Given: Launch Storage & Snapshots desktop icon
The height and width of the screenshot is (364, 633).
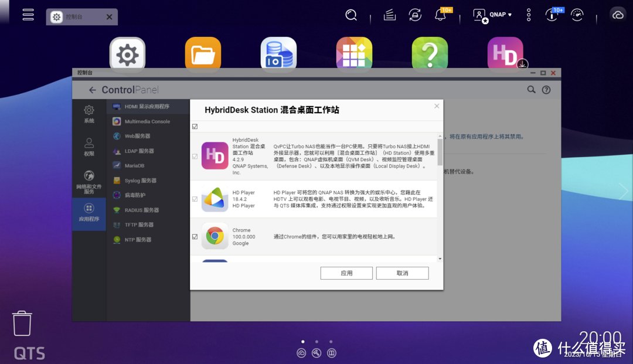Looking at the screenshot, I should click(x=278, y=55).
